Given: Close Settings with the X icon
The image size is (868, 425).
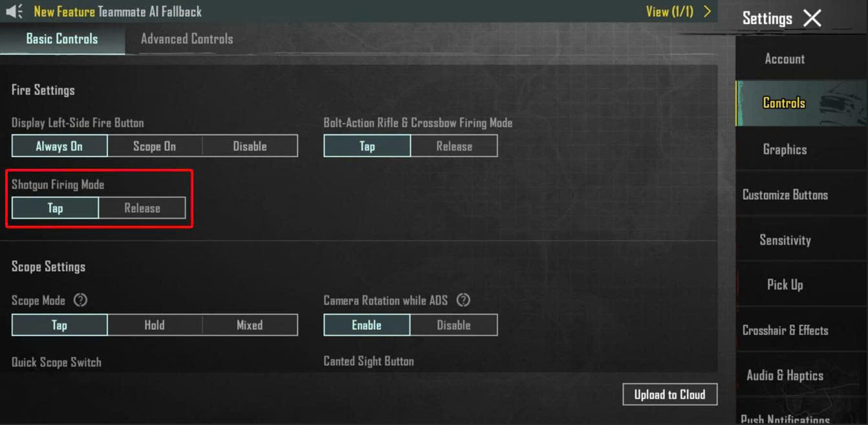Looking at the screenshot, I should 812,18.
